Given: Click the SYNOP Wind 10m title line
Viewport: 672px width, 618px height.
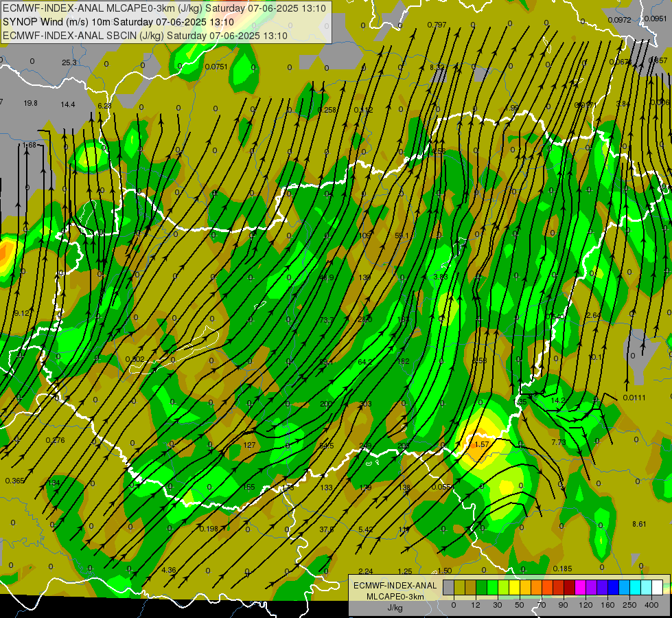Looking at the screenshot, I should pos(118,22).
